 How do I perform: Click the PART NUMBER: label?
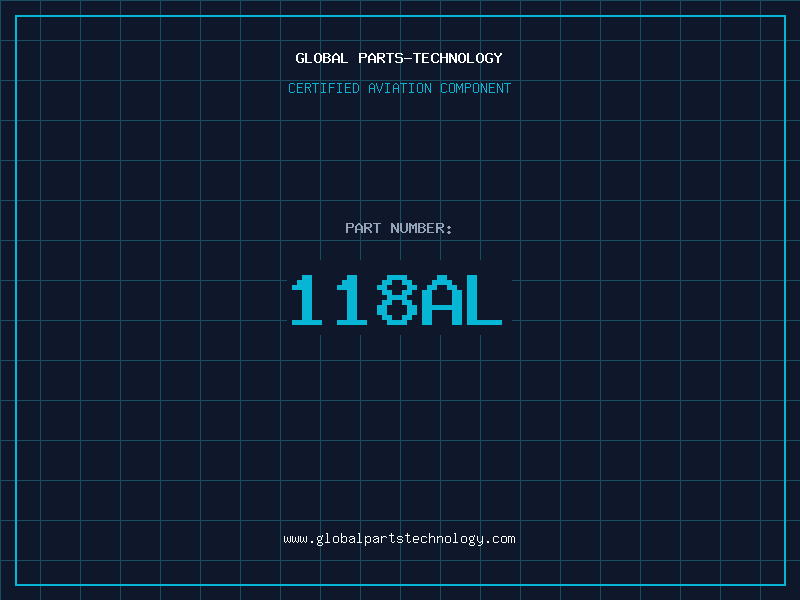point(399,228)
